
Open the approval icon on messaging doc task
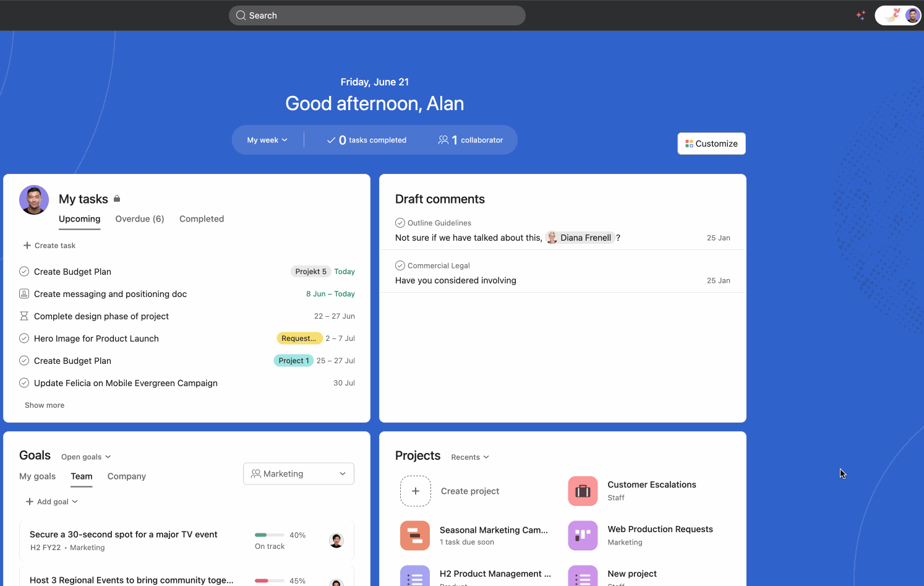pyautogui.click(x=24, y=294)
